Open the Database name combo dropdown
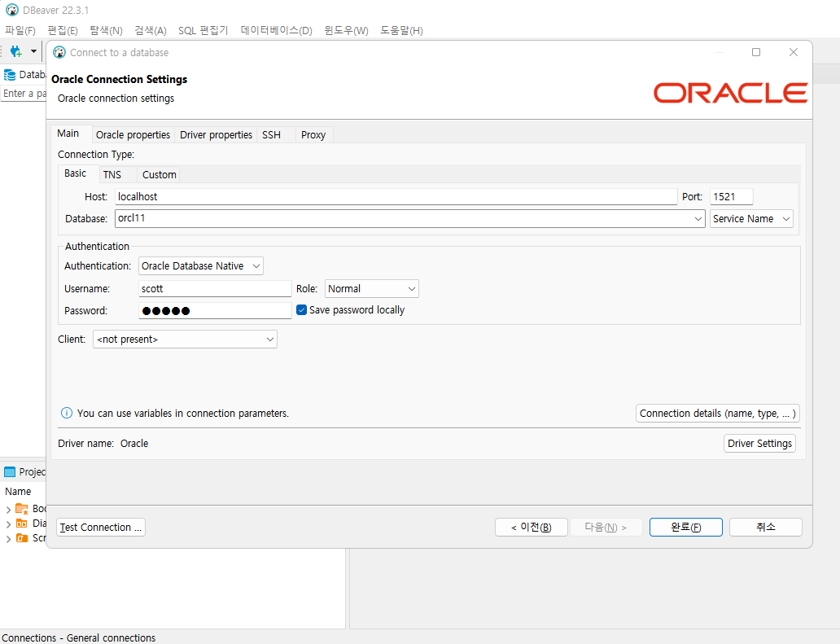The height and width of the screenshot is (644, 840). tap(698, 218)
